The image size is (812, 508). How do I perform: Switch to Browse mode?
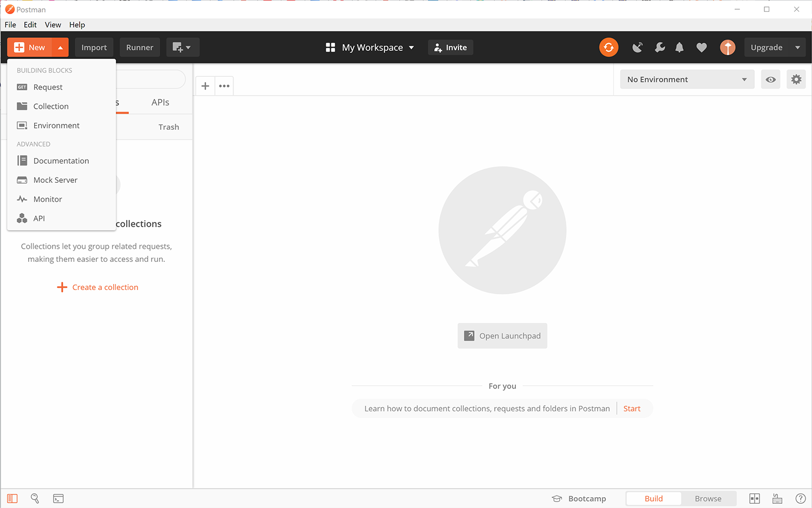pos(709,498)
